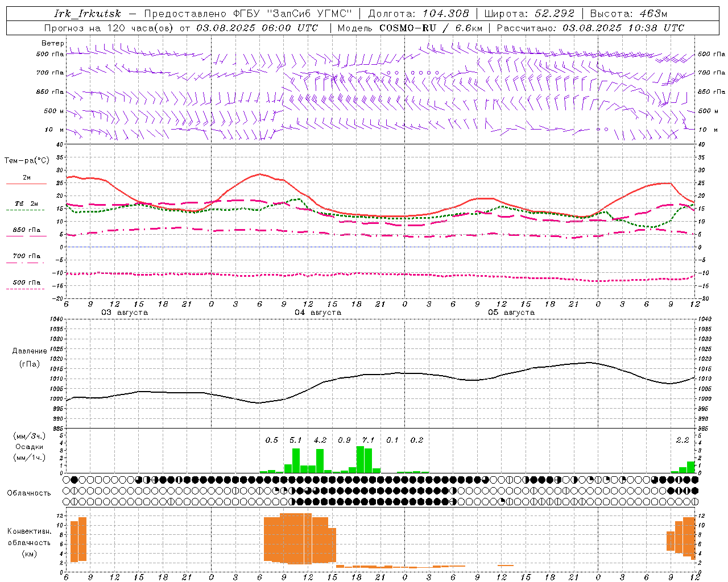The image size is (728, 582).
Task: Click the 'Тем-ра(°C)' temperature label
Action: click(x=27, y=161)
